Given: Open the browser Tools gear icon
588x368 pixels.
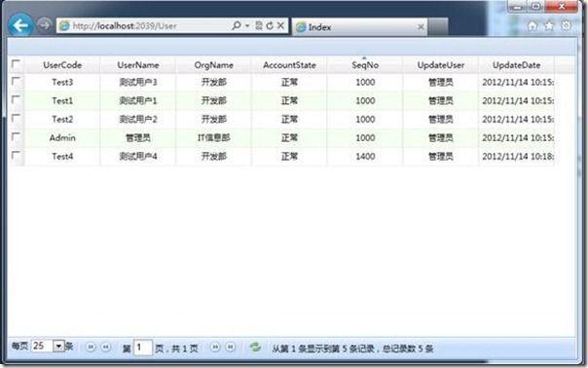Looking at the screenshot, I should 566,26.
